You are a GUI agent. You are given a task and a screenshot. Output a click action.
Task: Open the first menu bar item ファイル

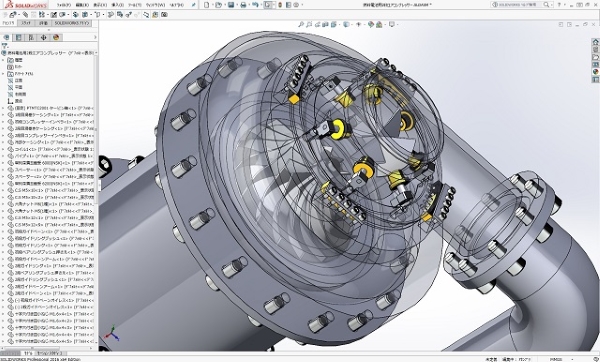tap(64, 5)
